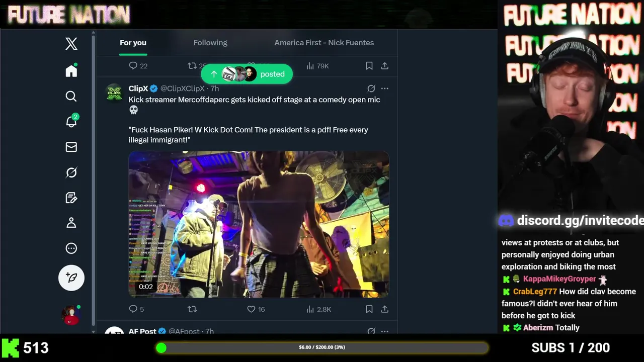Open the AF Post profile name
Screen dimensions: 644x362
tap(142, 331)
